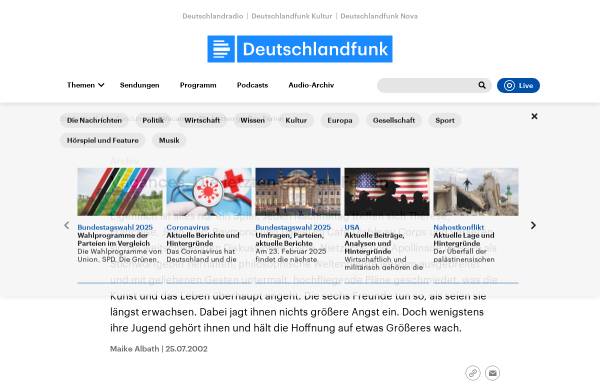Close the Themen overlay with the X
The width and height of the screenshot is (600, 384).
[x=534, y=116]
